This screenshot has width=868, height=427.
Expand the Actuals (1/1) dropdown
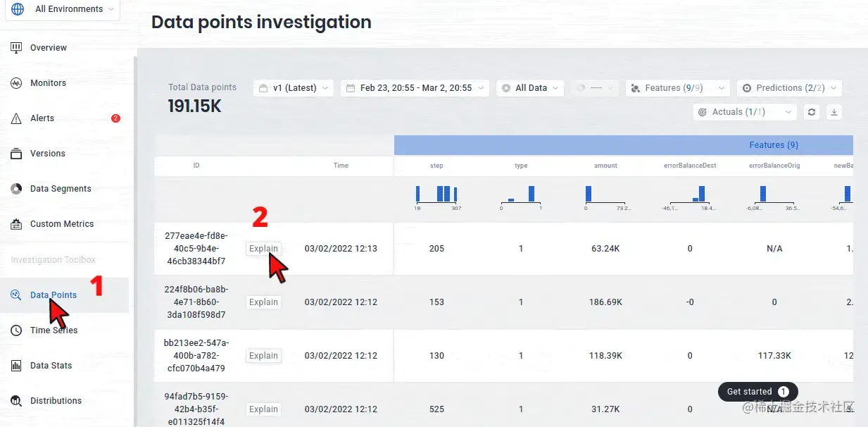(x=745, y=112)
